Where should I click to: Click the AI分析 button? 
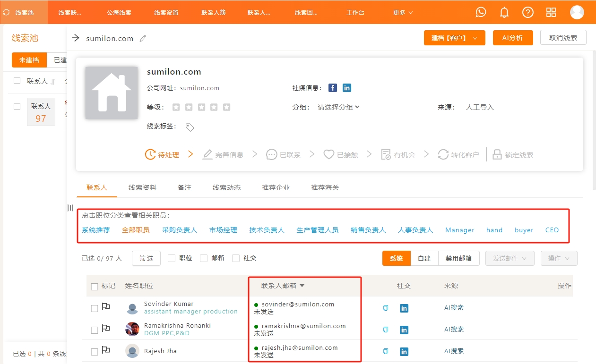click(x=513, y=38)
